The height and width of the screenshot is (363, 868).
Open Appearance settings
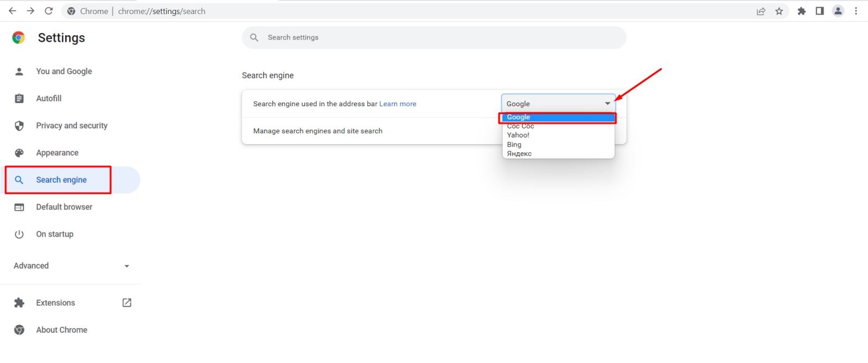[58, 153]
